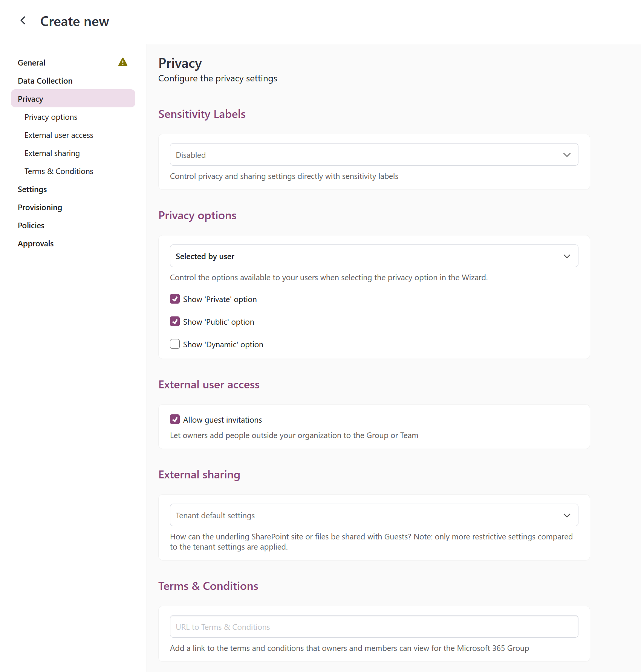
Task: Select the General section in the sidebar
Action: 31,63
